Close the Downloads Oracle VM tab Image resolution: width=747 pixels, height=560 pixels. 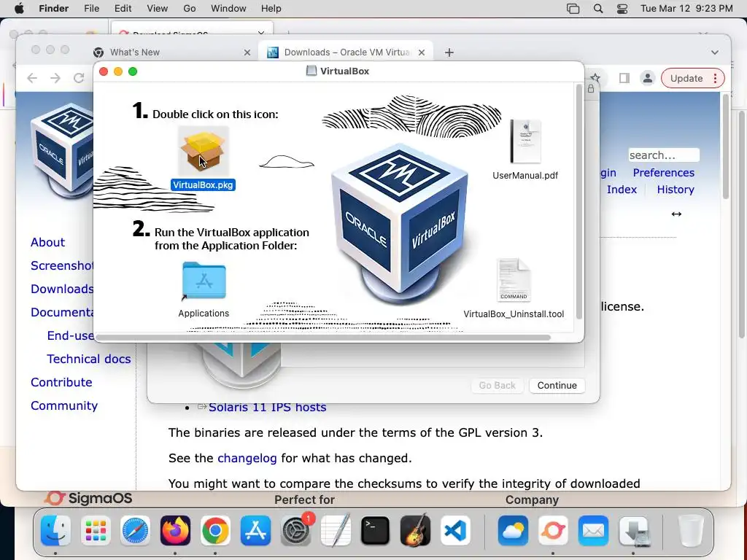[x=422, y=52]
